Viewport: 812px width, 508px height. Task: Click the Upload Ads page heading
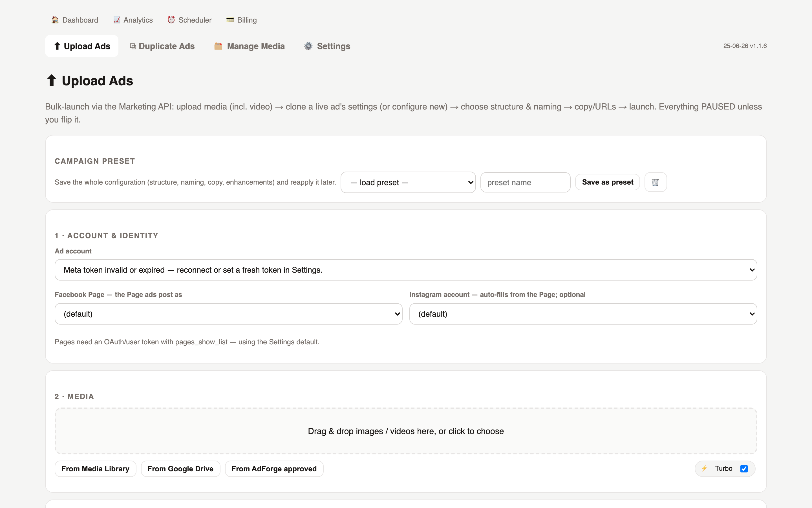point(89,81)
